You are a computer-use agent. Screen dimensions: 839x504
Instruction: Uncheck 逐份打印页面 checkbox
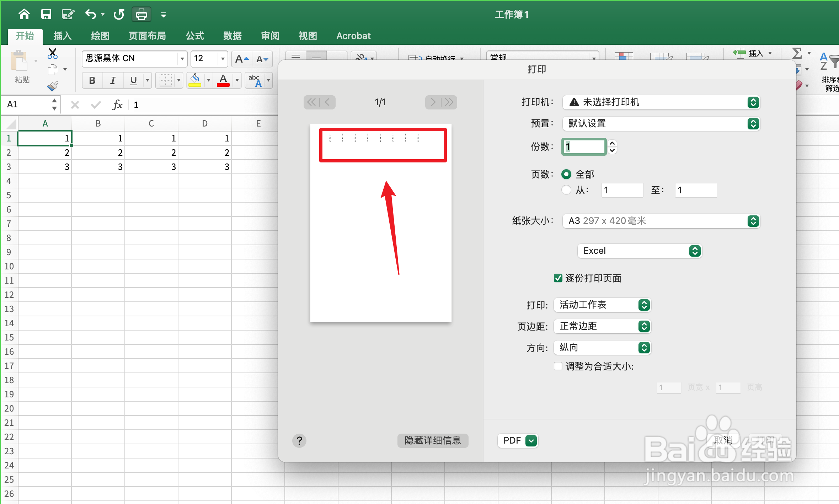(x=558, y=278)
